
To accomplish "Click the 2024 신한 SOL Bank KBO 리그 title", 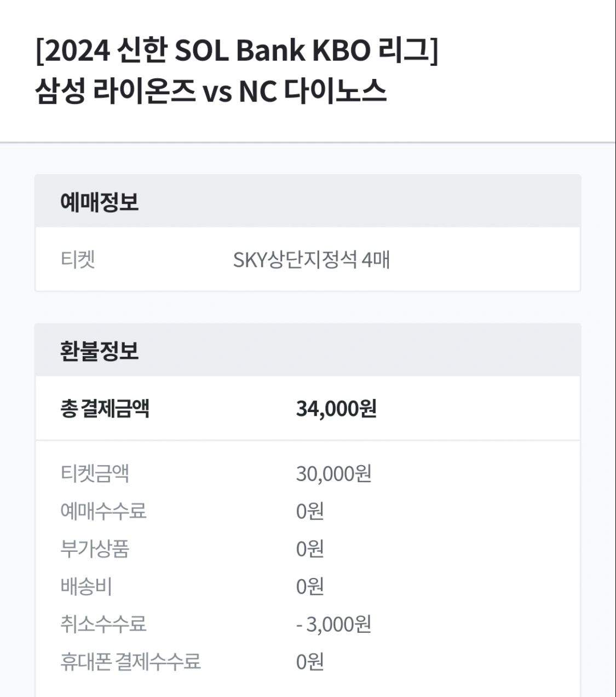I will (237, 52).
